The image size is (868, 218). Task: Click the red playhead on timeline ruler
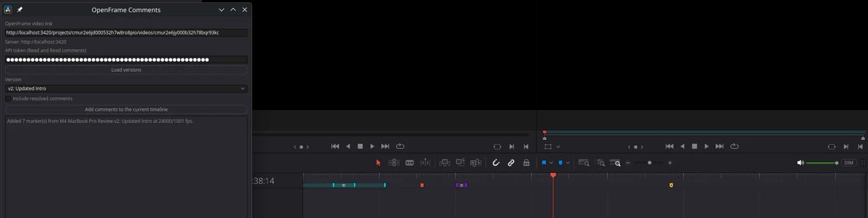[x=553, y=175]
